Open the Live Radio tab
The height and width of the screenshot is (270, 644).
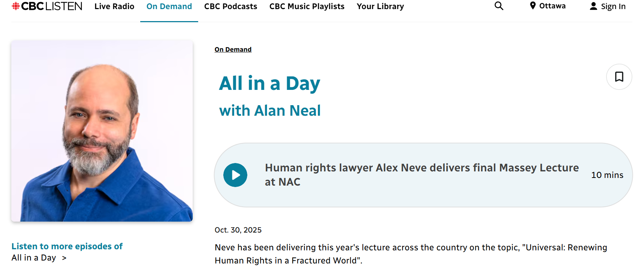click(x=114, y=7)
